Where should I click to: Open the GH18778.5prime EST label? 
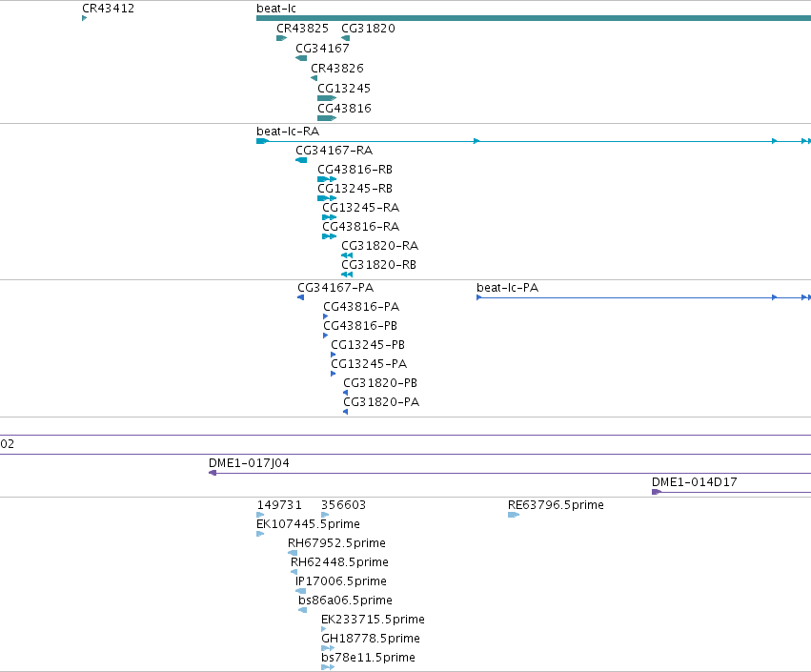[371, 639]
